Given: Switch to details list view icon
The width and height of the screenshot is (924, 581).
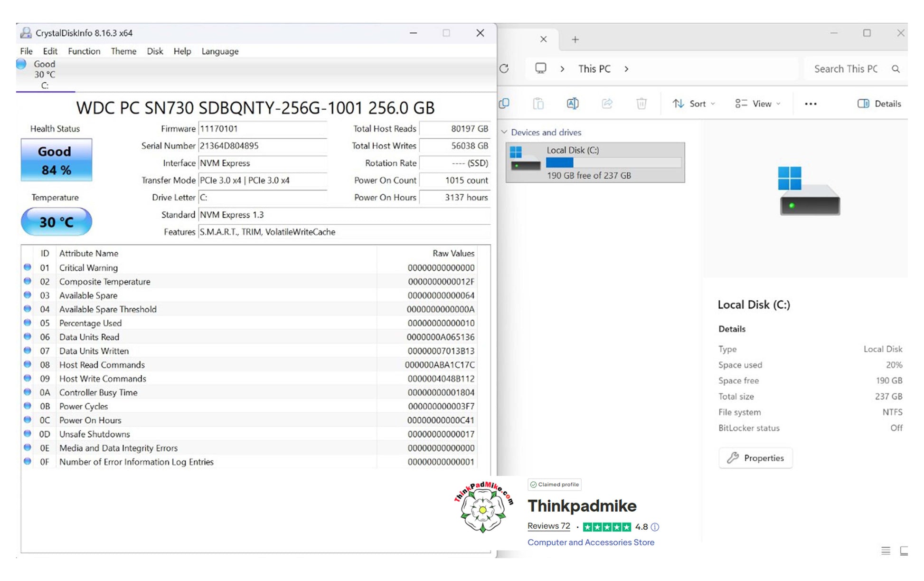Looking at the screenshot, I should [886, 551].
